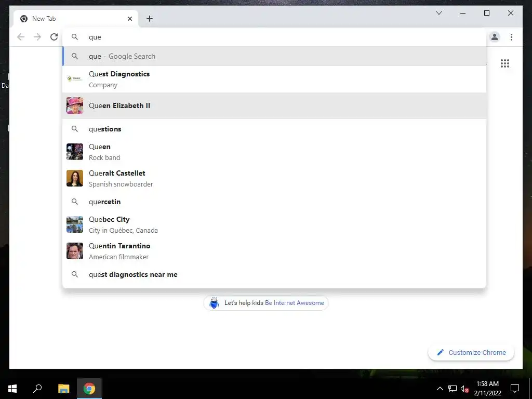This screenshot has height=399, width=532.
Task: Select the Queen Elizabeth II suggestion
Action: [x=274, y=105]
